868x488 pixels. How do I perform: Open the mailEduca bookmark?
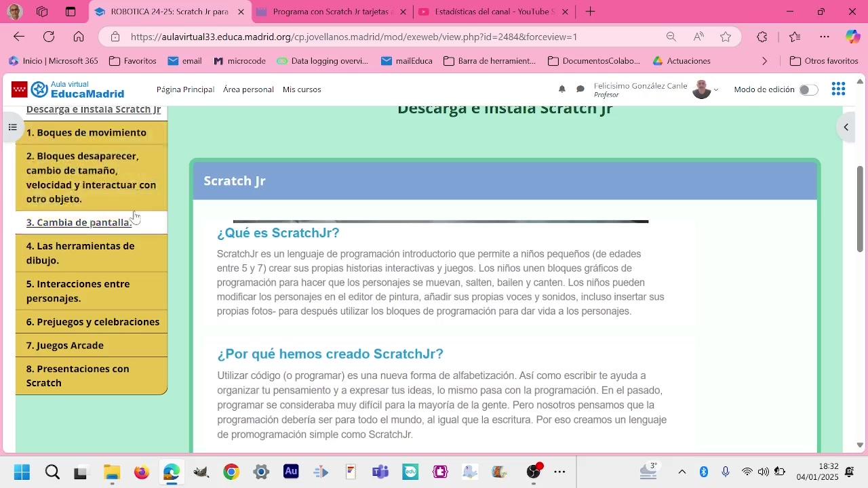[407, 61]
